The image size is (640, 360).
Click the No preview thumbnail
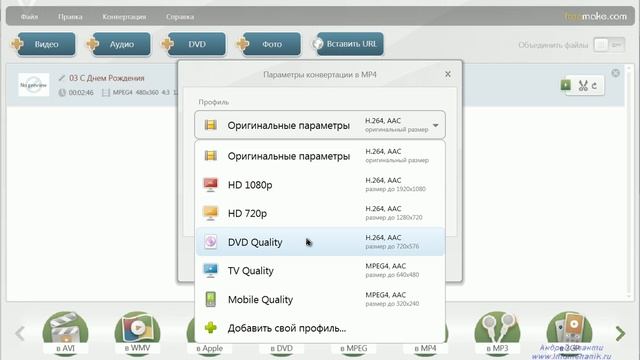(x=33, y=85)
